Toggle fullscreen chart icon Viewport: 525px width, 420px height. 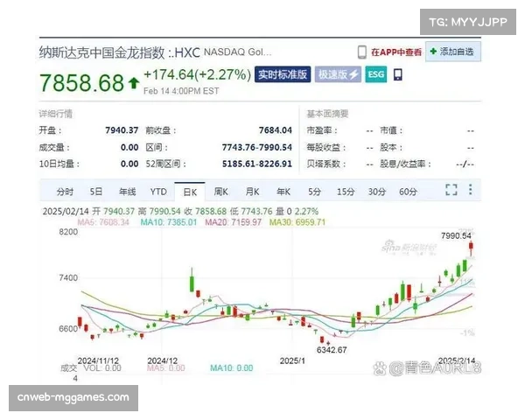coord(451,190)
